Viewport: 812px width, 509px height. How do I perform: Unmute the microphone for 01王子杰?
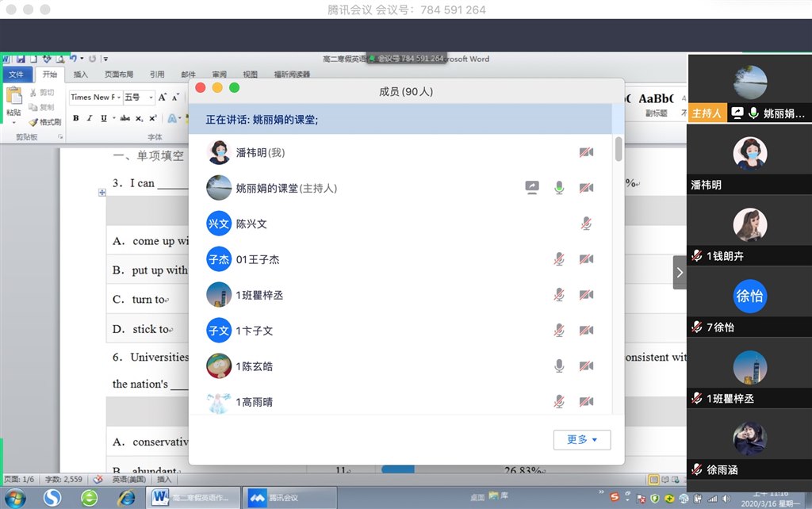click(x=559, y=259)
